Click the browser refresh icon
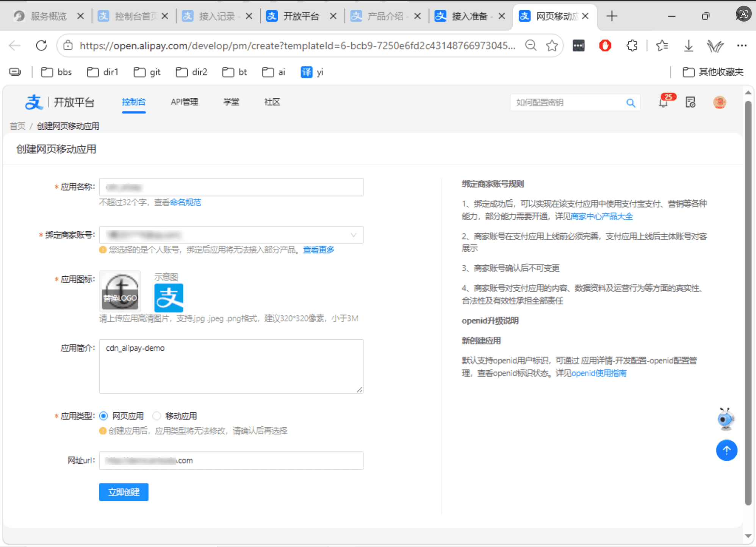 point(41,46)
